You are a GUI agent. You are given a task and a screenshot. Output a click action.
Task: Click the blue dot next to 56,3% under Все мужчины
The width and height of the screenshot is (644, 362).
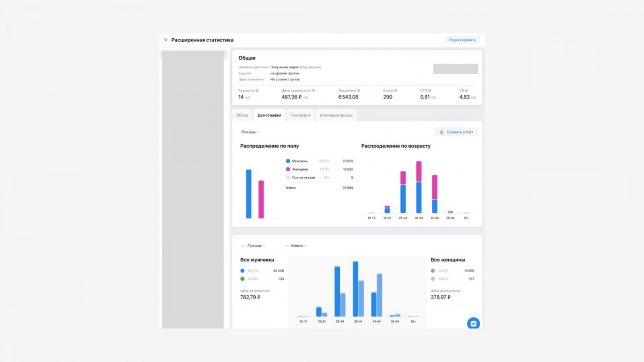[x=242, y=271]
